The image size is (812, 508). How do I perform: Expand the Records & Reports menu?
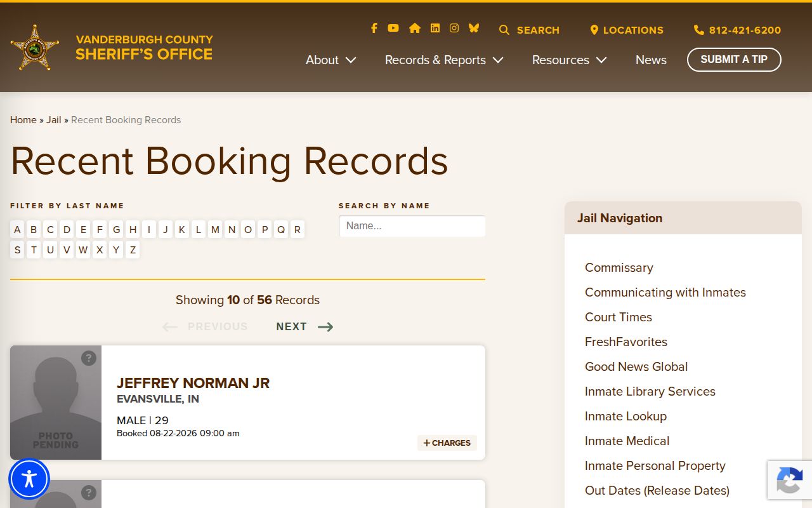tap(444, 60)
